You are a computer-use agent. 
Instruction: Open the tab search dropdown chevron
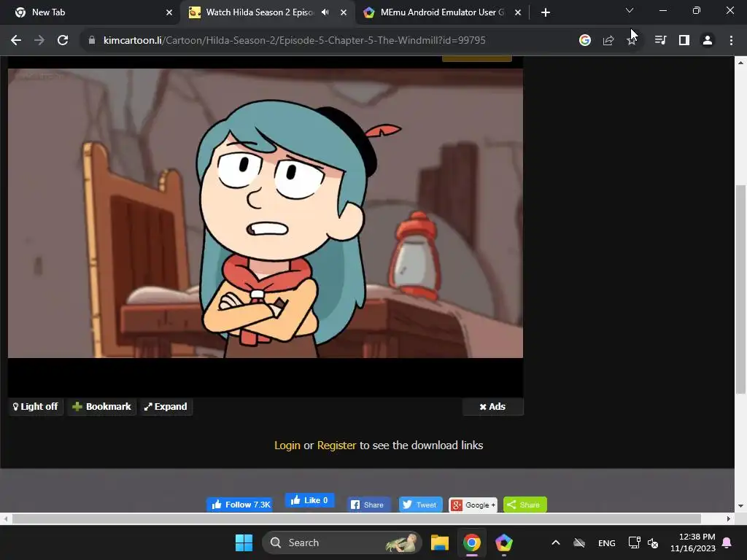tap(630, 10)
